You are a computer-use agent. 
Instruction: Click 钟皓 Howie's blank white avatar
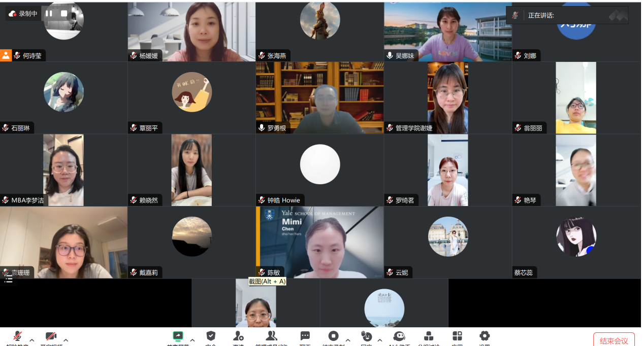(320, 164)
